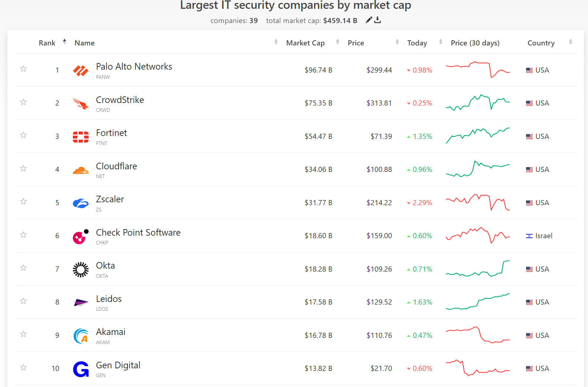Click the Zscaler logo icon

81,203
